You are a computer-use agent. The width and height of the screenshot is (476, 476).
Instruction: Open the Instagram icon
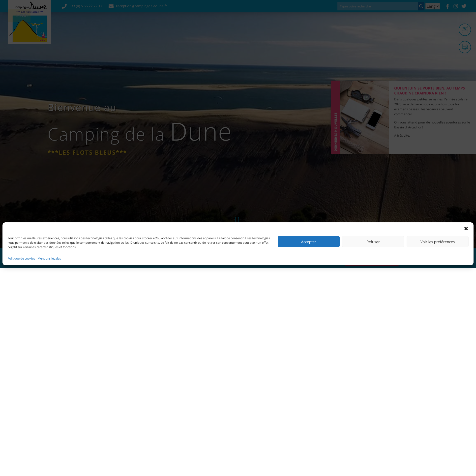coord(456,6)
